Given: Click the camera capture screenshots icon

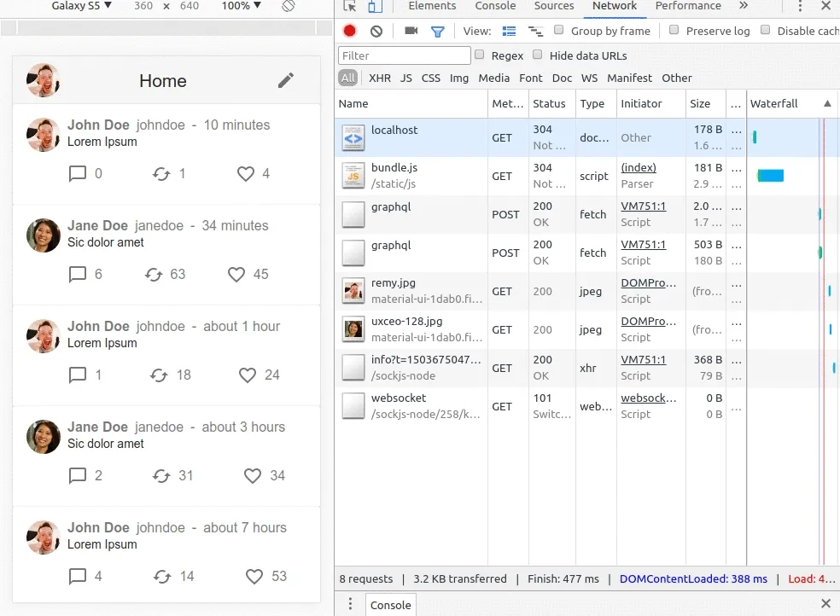Looking at the screenshot, I should [411, 31].
